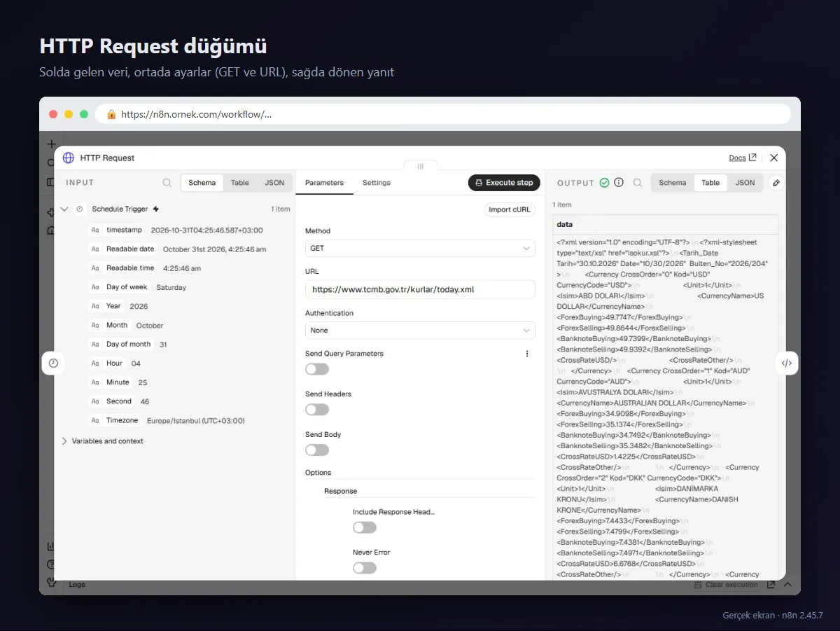
Task: Click the browser address lock icon
Action: click(111, 113)
